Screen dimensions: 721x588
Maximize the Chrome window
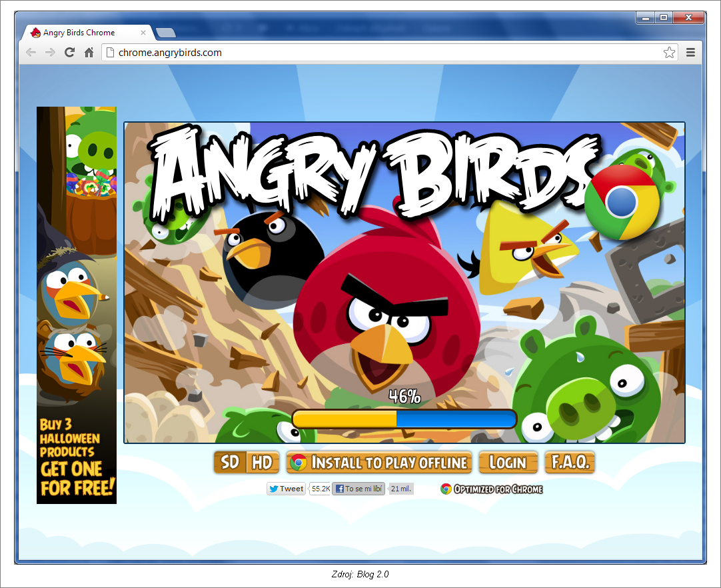click(664, 17)
